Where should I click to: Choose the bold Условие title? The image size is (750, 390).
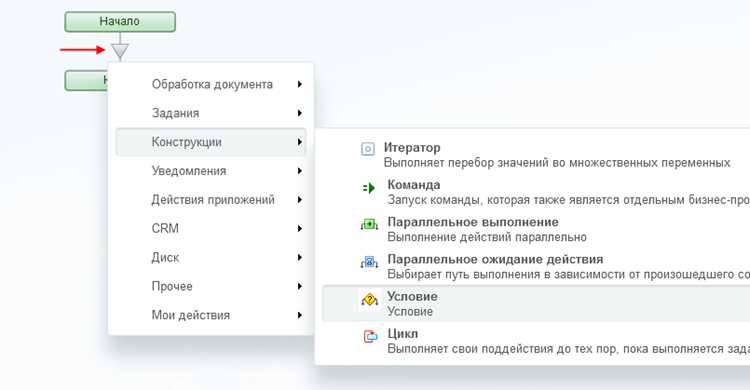[412, 296]
